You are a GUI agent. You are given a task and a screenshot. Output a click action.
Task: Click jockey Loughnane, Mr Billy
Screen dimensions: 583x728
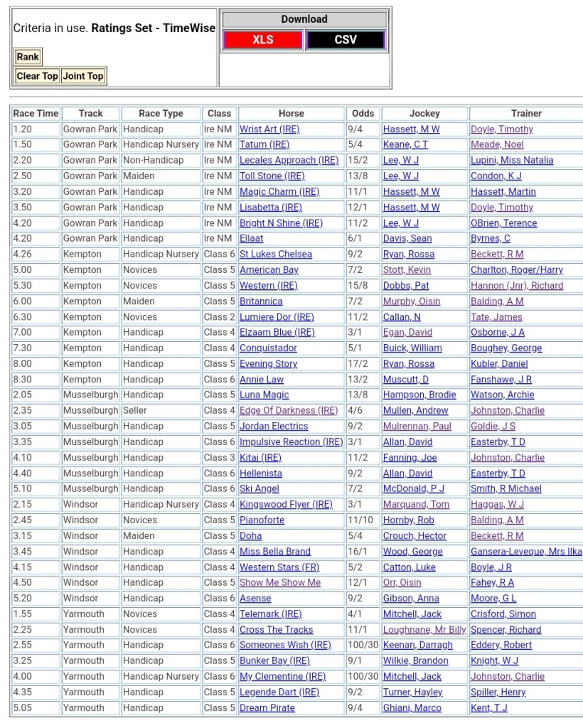(x=424, y=630)
